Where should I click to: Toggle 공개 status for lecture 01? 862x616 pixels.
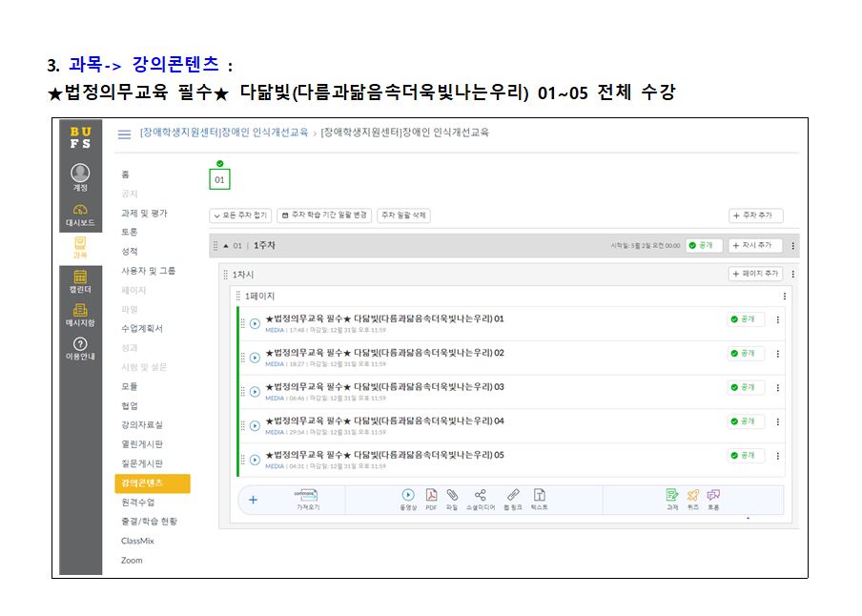pyautogui.click(x=745, y=319)
